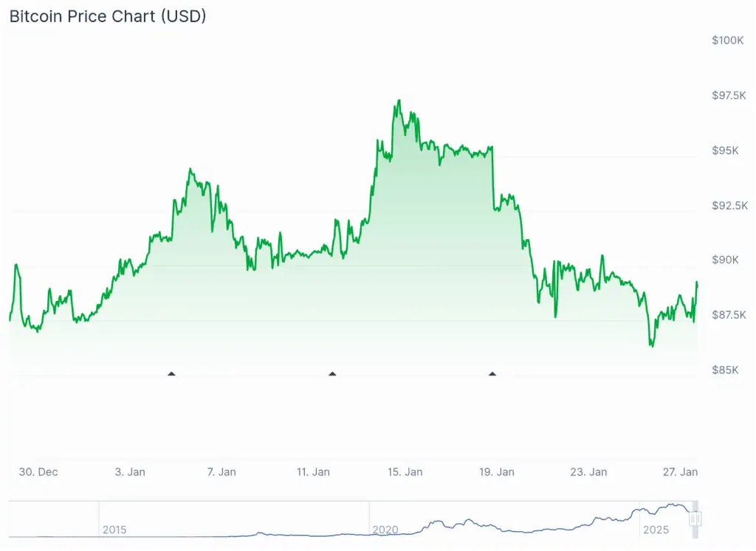
Task: Click the 2015 label in the navigator
Action: (x=114, y=530)
